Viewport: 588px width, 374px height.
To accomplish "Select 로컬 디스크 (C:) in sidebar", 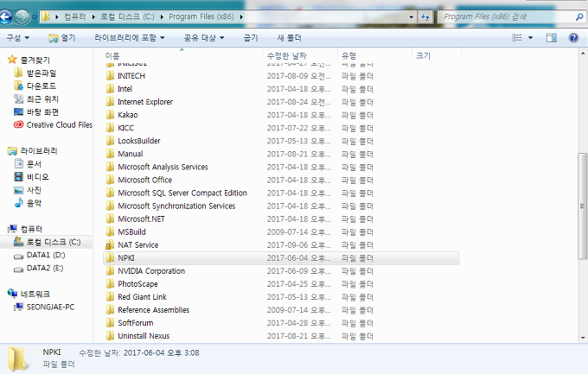I will (48, 242).
